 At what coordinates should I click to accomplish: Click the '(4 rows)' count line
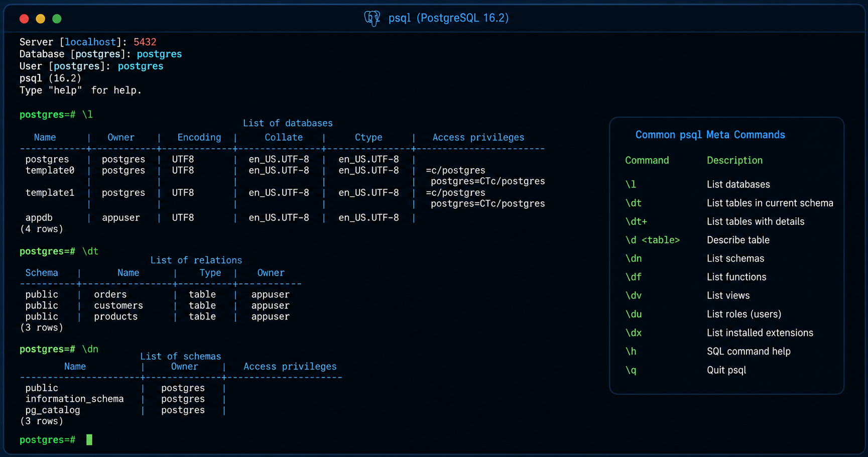click(x=42, y=229)
